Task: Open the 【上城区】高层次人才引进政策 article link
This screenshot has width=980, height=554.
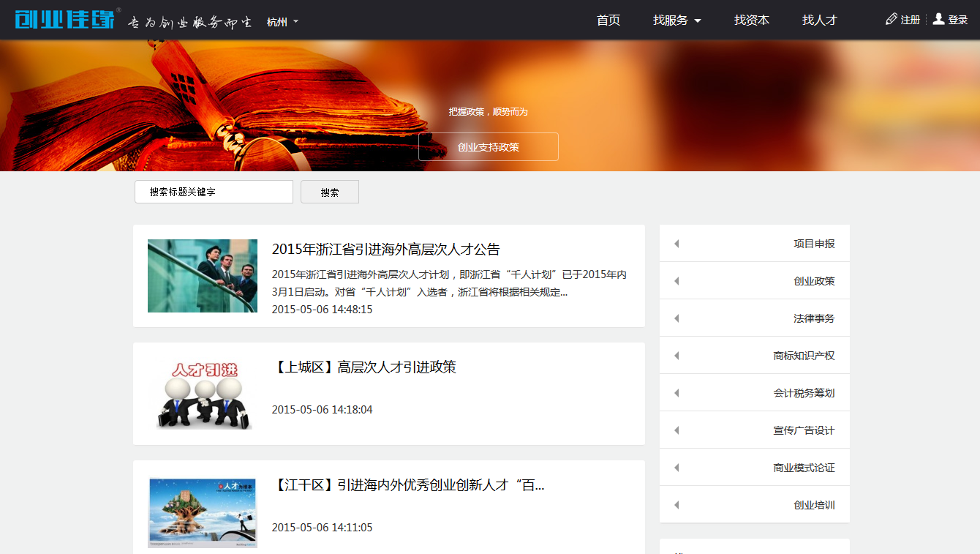Action: [x=363, y=367]
